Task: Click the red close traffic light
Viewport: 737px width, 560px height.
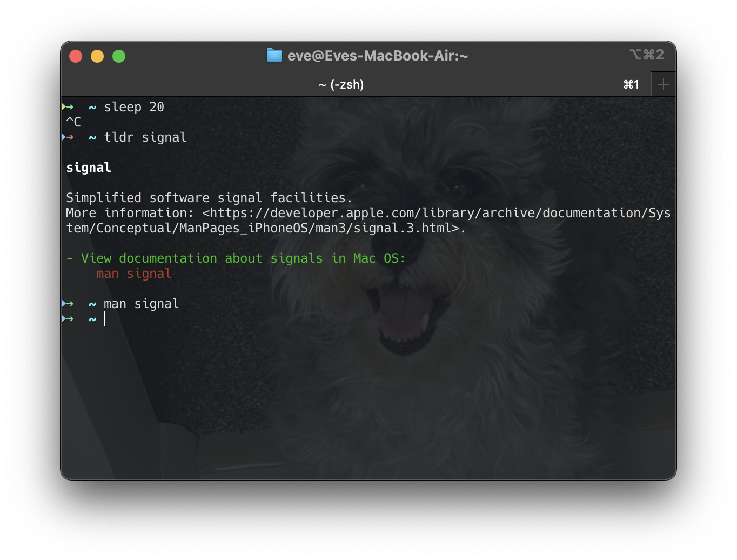Action: (x=76, y=56)
